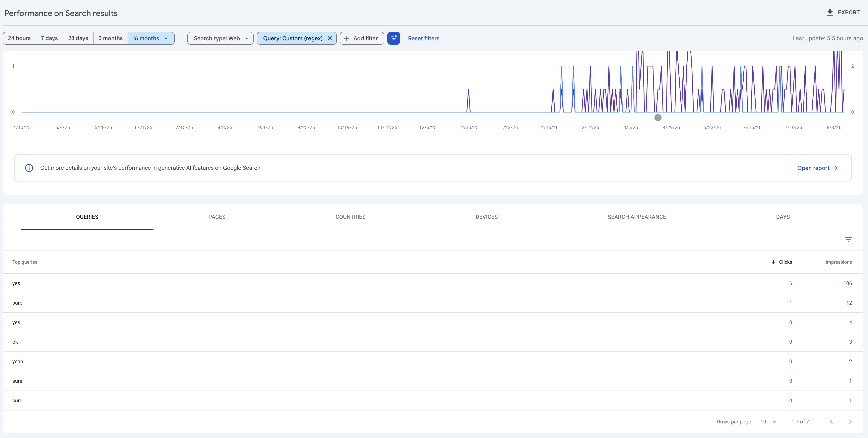
Task: Click the Export download icon
Action: [x=830, y=13]
